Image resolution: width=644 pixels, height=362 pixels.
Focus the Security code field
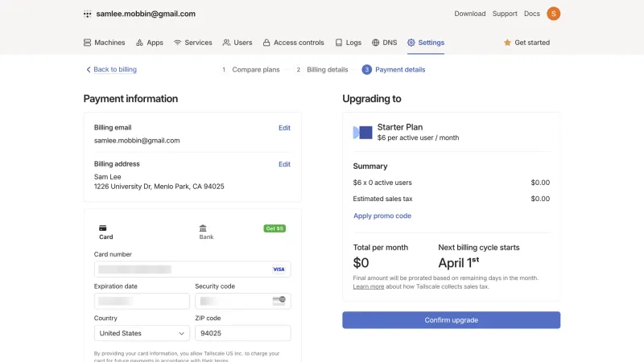(243, 301)
